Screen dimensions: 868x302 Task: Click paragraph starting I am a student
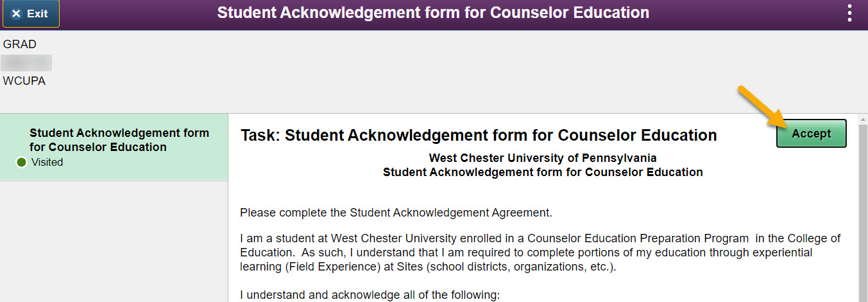pos(539,253)
